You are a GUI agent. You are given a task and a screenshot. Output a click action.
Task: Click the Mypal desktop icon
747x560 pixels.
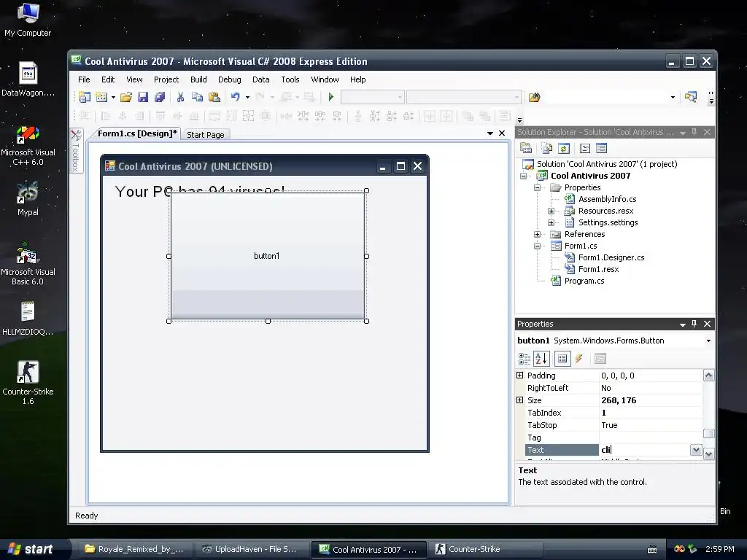point(28,199)
